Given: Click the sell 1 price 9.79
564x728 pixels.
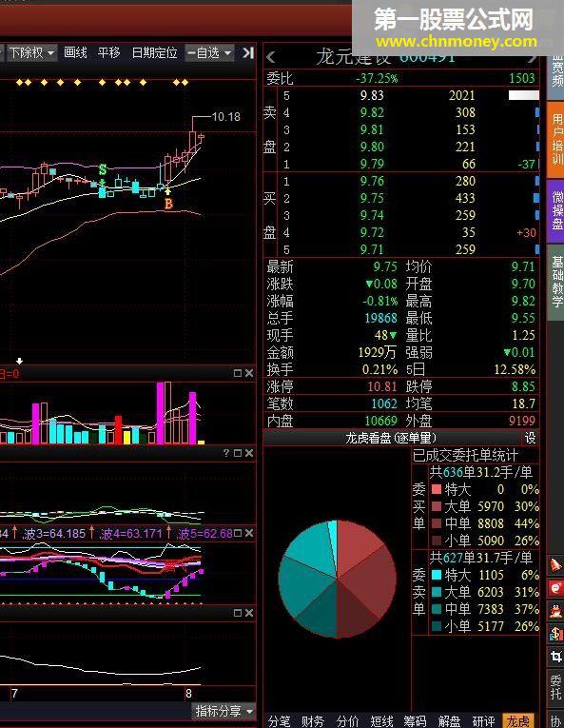Looking at the screenshot, I should coord(372,164).
